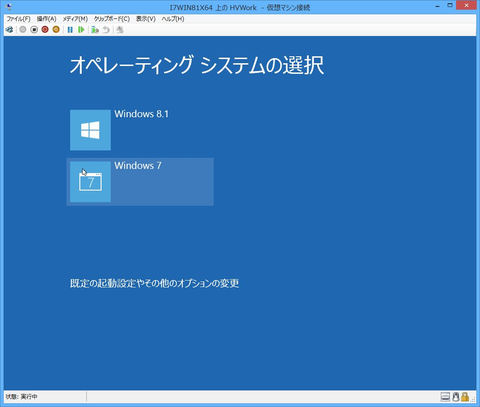The width and height of the screenshot is (480, 407).
Task: Click the 状態: 実行中 status text
Action: [22, 397]
